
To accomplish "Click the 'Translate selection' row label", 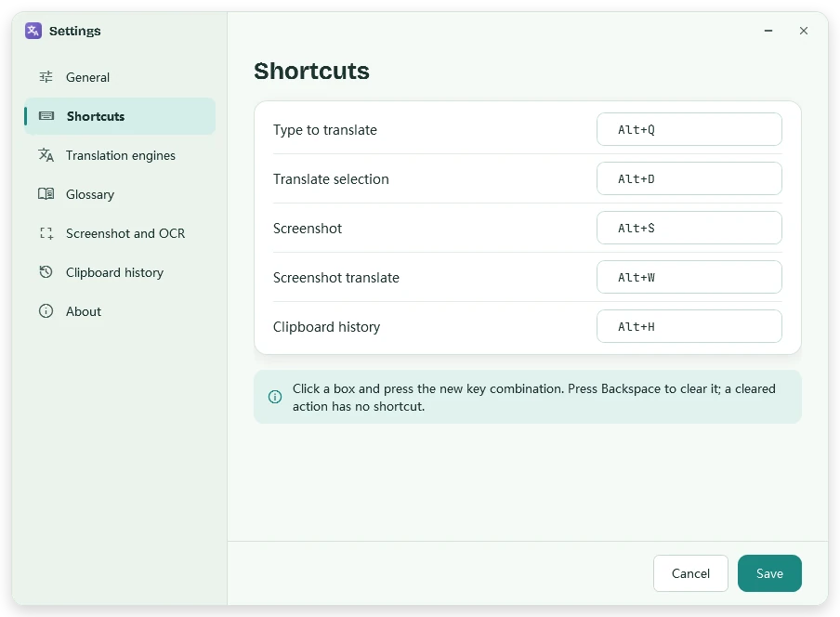I will 331,179.
